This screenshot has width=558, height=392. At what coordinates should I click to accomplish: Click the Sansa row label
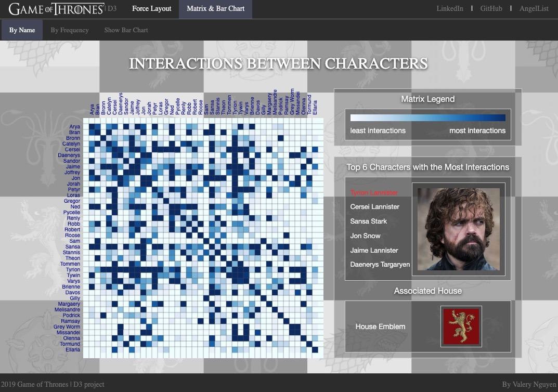pyautogui.click(x=73, y=246)
